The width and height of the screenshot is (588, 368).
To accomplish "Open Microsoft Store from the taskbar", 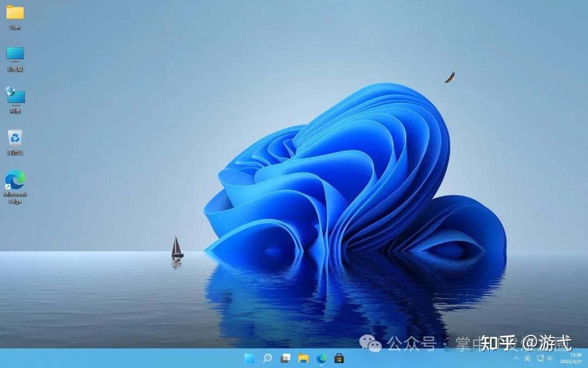I will tap(339, 358).
